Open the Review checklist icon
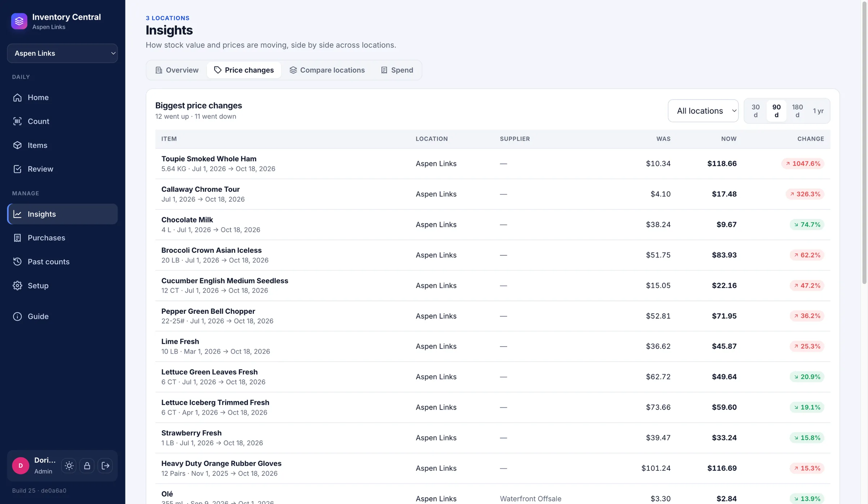Viewport: 868px width, 504px height. 17,169
